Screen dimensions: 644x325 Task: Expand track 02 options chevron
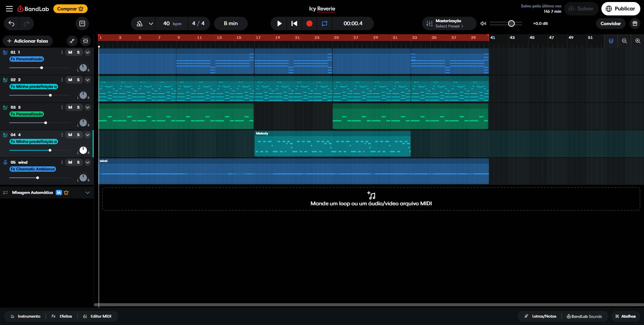pyautogui.click(x=88, y=80)
